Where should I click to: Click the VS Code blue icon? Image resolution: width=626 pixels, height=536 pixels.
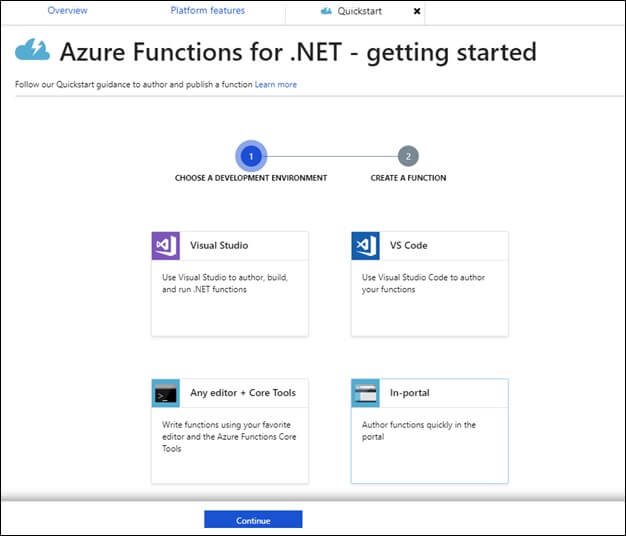[365, 245]
